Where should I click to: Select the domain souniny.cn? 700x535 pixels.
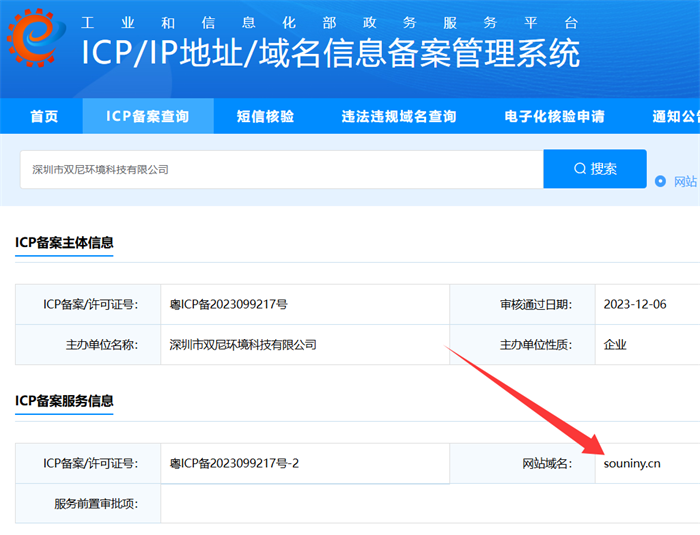coord(632,464)
